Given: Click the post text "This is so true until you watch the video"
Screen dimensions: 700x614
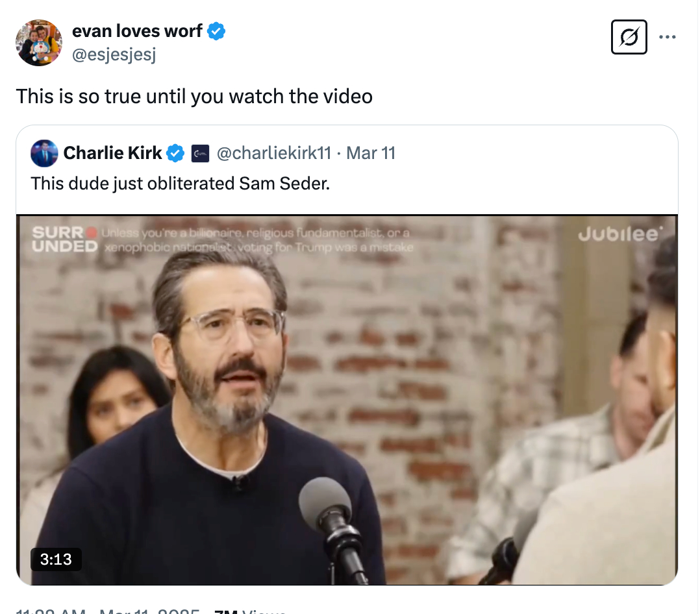Looking at the screenshot, I should [194, 96].
